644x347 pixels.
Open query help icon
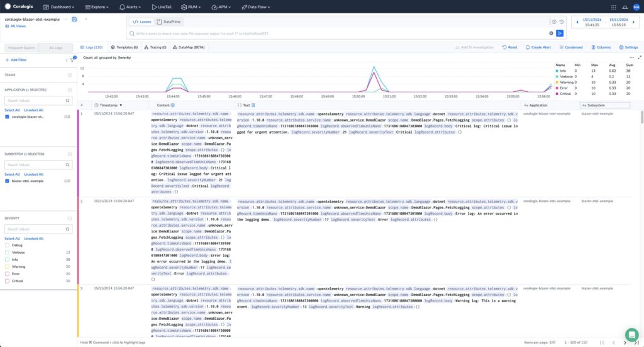(553, 22)
